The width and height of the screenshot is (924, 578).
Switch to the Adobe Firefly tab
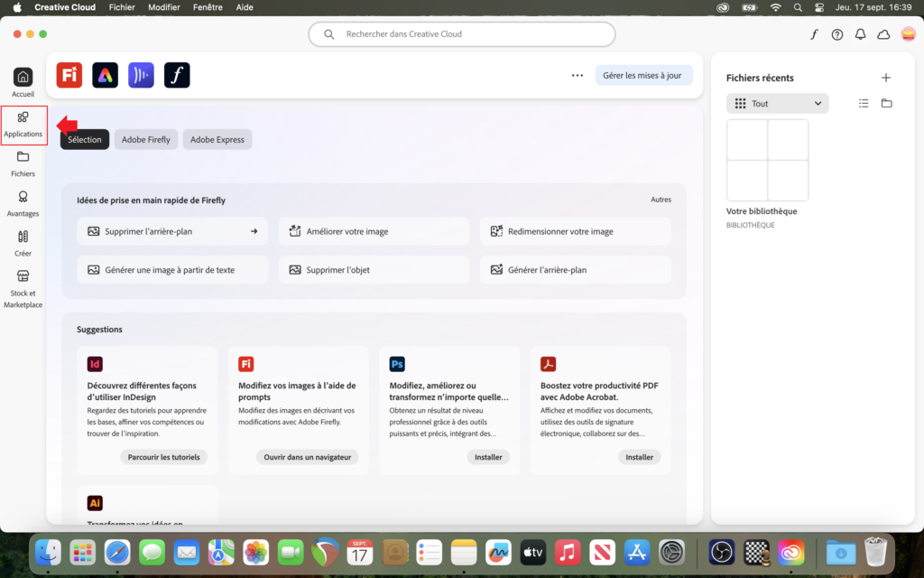145,140
